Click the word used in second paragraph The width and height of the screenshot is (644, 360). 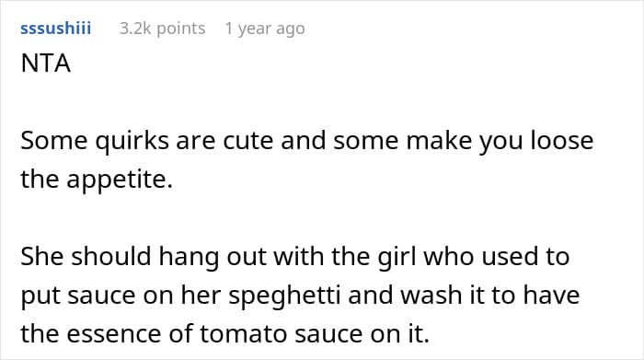510,257
